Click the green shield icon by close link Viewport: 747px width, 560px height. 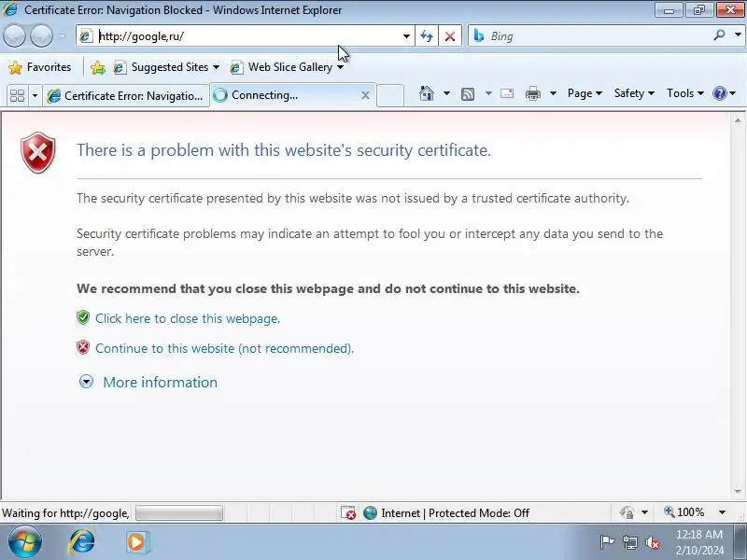tap(83, 317)
